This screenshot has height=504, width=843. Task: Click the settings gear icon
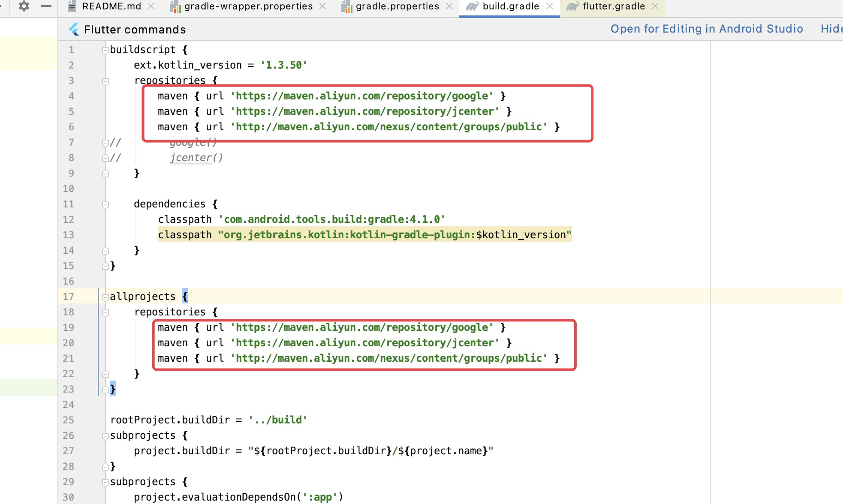(24, 6)
